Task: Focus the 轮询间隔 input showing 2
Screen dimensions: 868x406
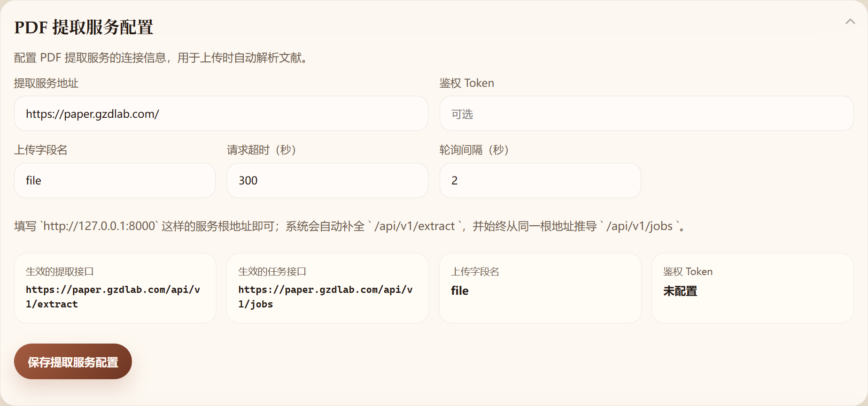Action: point(540,181)
